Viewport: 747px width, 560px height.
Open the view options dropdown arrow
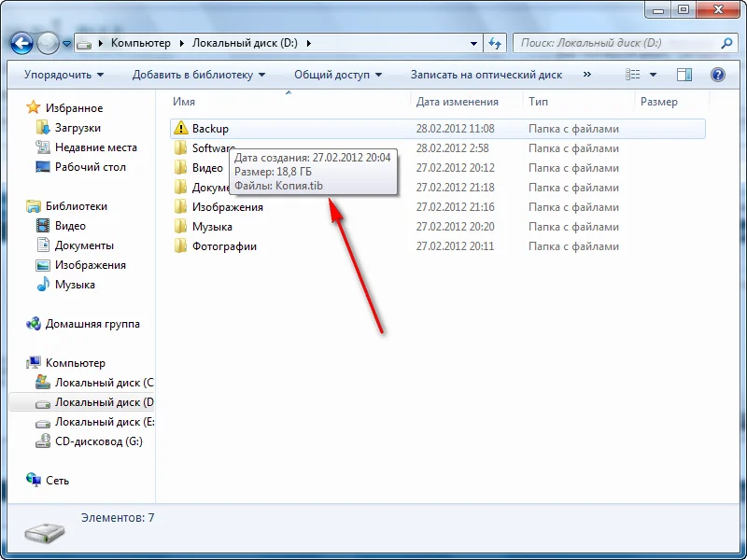tap(653, 75)
